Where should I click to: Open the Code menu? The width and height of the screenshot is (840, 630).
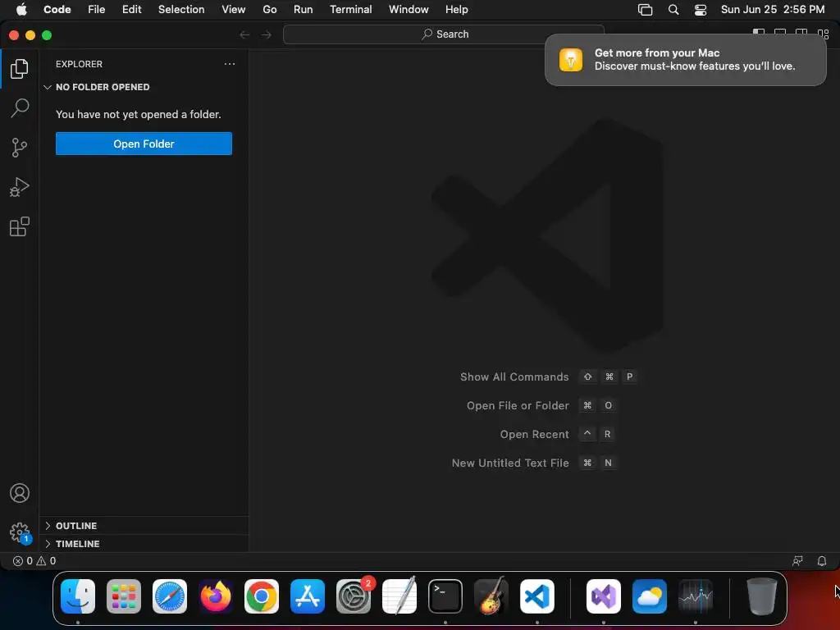click(x=57, y=10)
